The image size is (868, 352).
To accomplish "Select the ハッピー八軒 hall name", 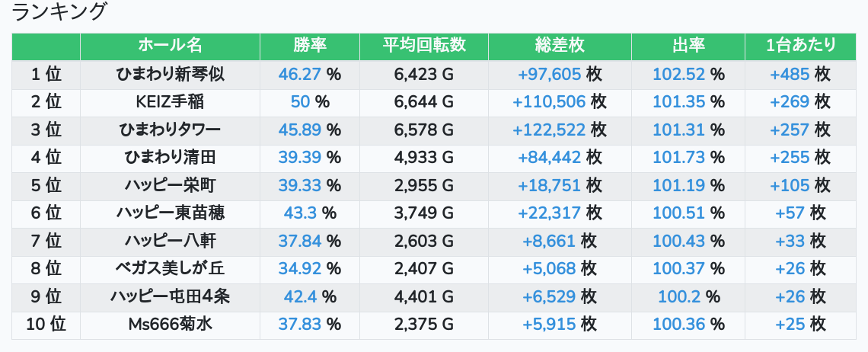I will 170,242.
